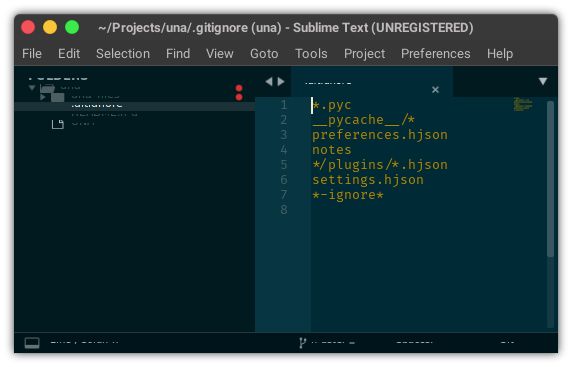Image resolution: width=572 pixels, height=367 pixels.
Task: Click the red status dot beside the root folder
Action: click(x=239, y=88)
